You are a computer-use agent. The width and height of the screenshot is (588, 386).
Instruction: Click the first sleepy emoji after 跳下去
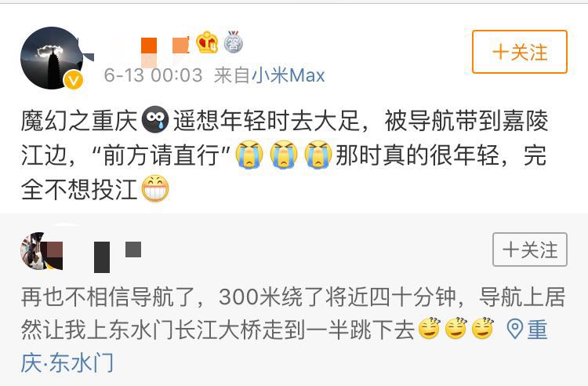429,329
